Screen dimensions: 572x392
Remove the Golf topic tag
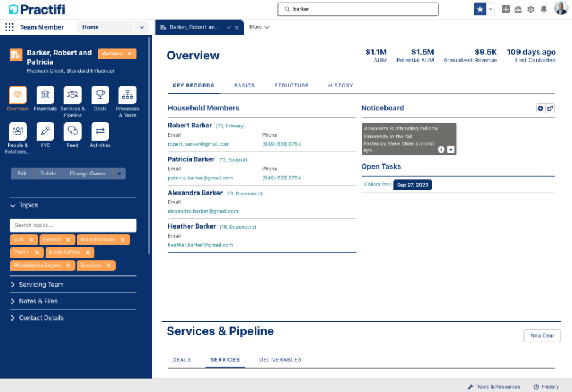32,239
